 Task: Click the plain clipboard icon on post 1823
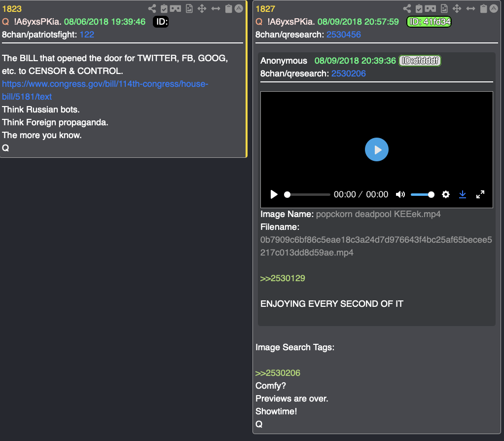[228, 9]
